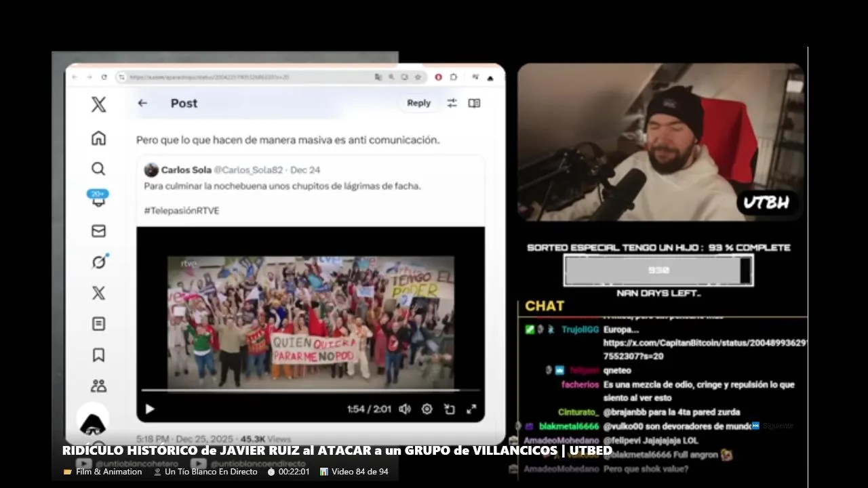The image size is (868, 488).
Task: Open Messages envelope icon
Action: (x=98, y=231)
